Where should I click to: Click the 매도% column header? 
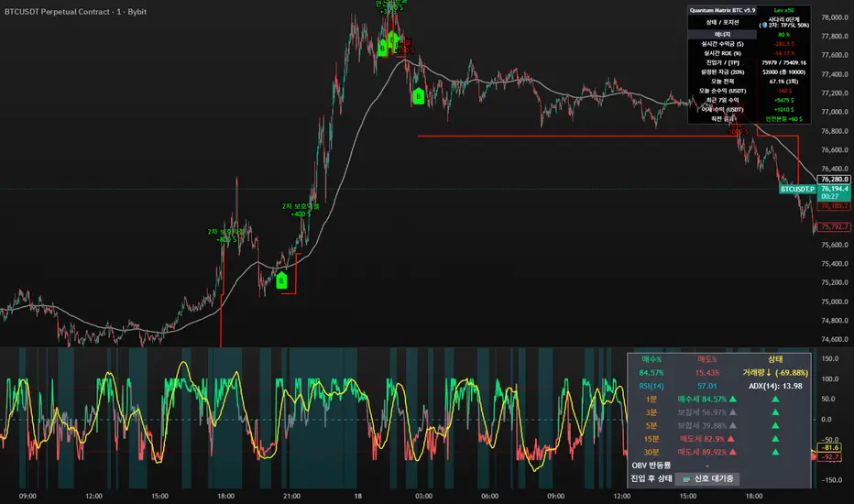[707, 359]
